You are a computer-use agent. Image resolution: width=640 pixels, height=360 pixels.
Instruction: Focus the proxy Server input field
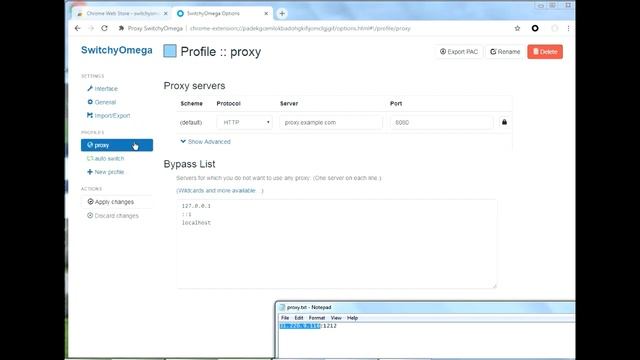coord(331,122)
